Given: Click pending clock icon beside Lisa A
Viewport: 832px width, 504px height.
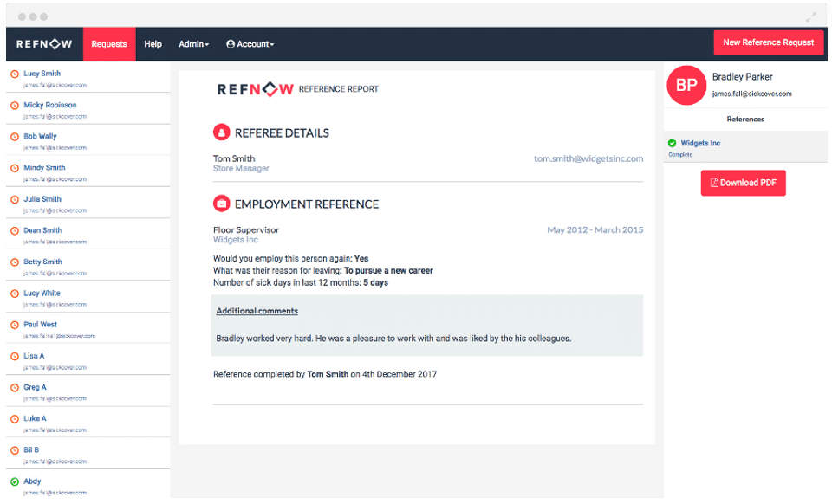Looking at the screenshot, I should [x=15, y=357].
